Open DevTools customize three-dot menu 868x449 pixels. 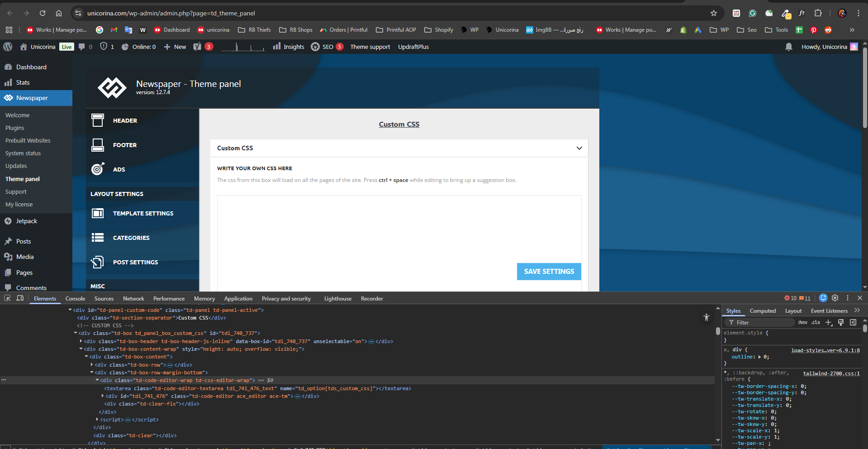(x=848, y=298)
